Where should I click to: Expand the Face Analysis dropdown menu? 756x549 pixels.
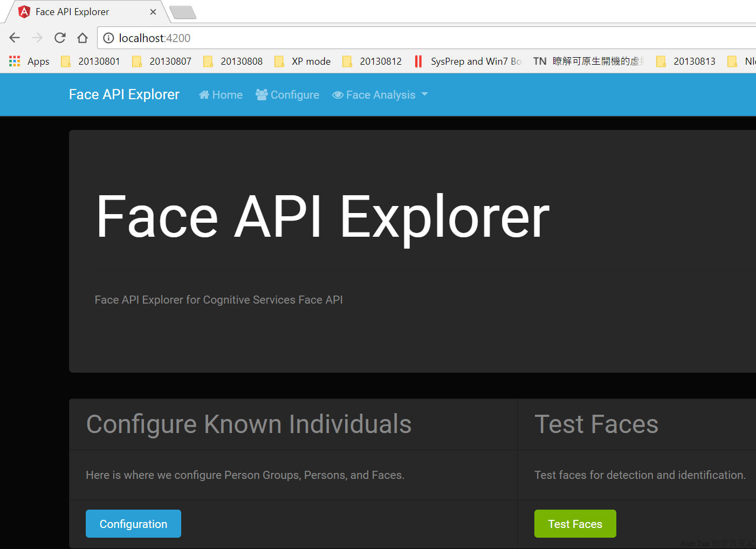pyautogui.click(x=380, y=95)
